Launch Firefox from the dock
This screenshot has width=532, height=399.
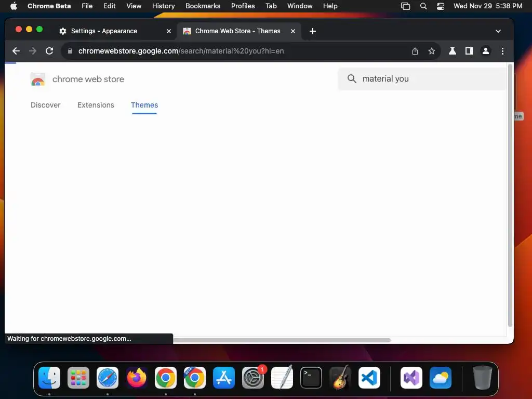point(137,378)
